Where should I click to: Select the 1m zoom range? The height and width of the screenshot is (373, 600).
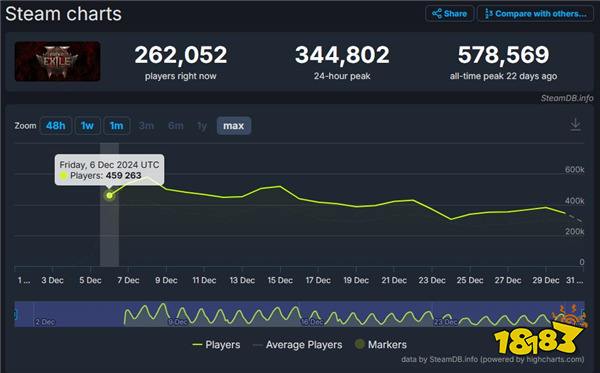click(x=117, y=125)
